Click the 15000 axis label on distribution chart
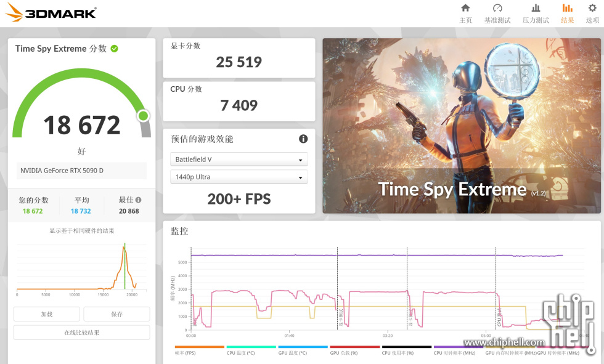The image size is (604, 364). [104, 295]
